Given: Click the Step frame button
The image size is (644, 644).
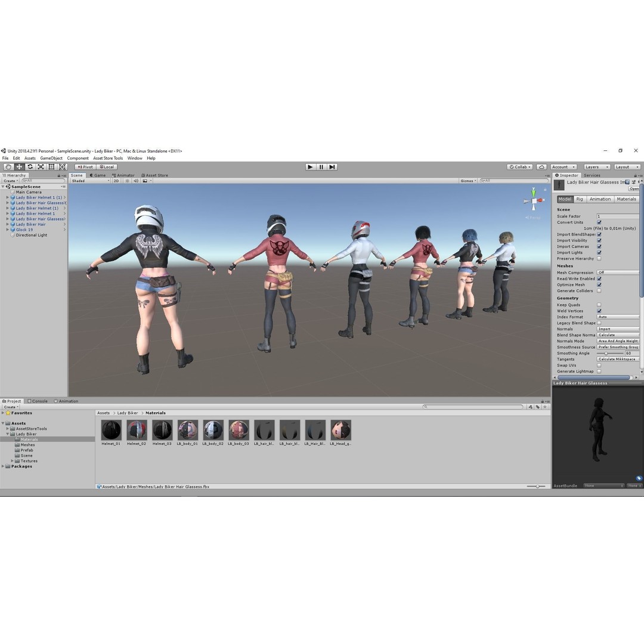Looking at the screenshot, I should (x=332, y=167).
